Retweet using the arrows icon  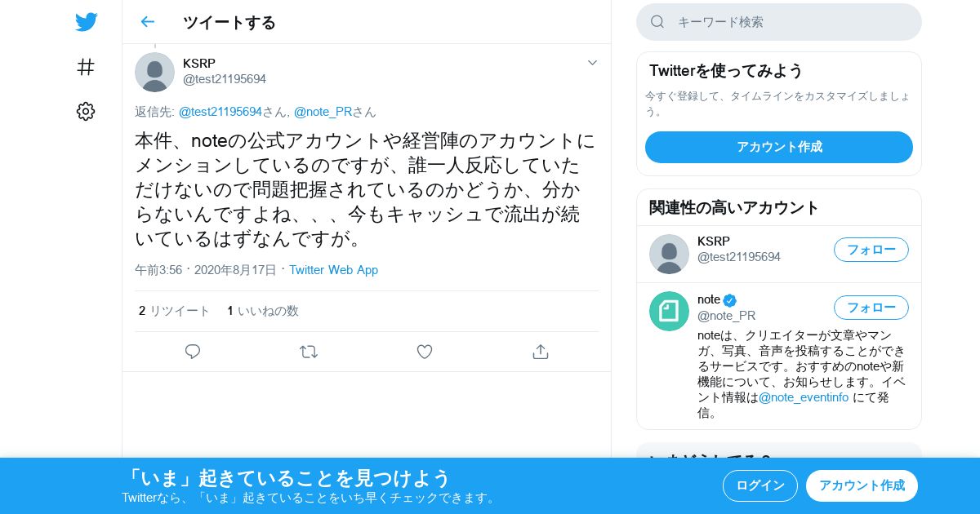coord(309,352)
